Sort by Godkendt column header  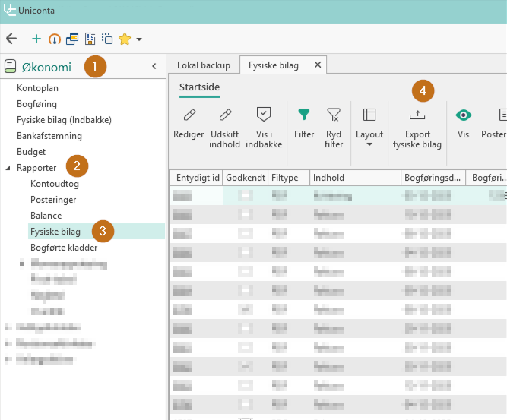(246, 178)
